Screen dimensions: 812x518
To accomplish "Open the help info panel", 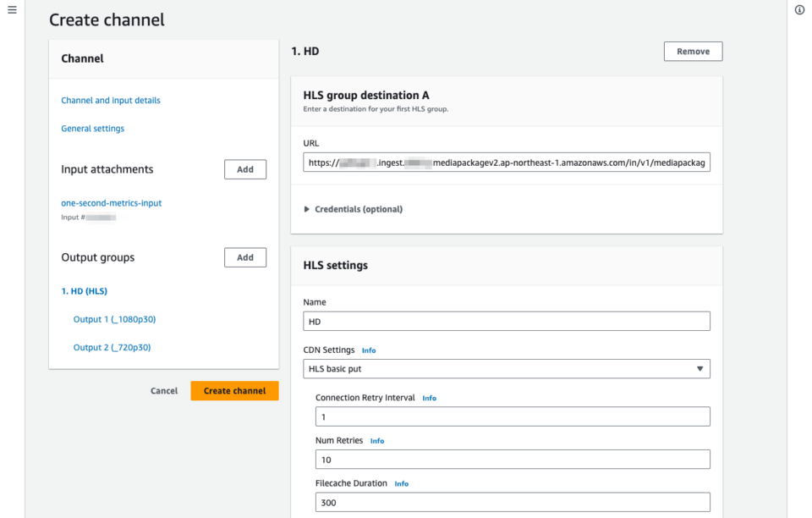I will [x=799, y=10].
